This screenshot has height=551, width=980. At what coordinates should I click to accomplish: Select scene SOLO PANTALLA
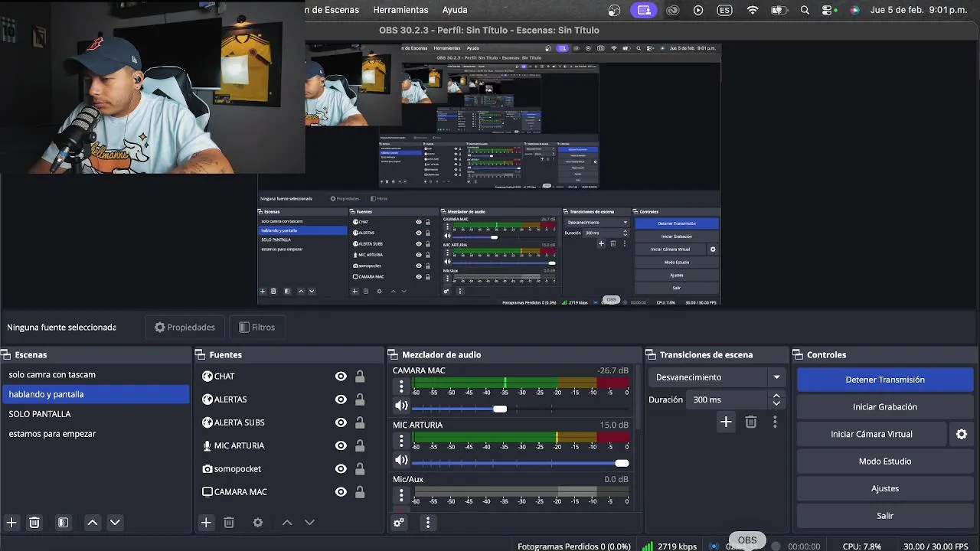[x=95, y=414]
